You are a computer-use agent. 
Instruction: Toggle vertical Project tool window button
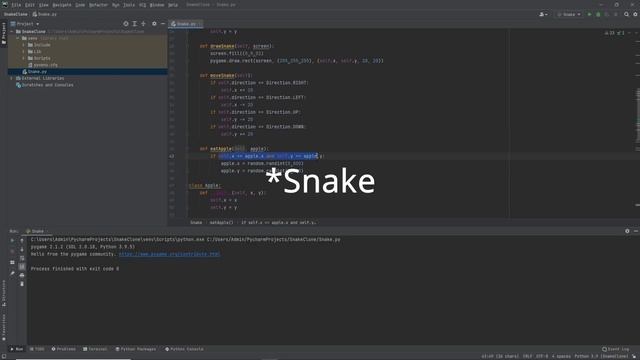pos(4,34)
